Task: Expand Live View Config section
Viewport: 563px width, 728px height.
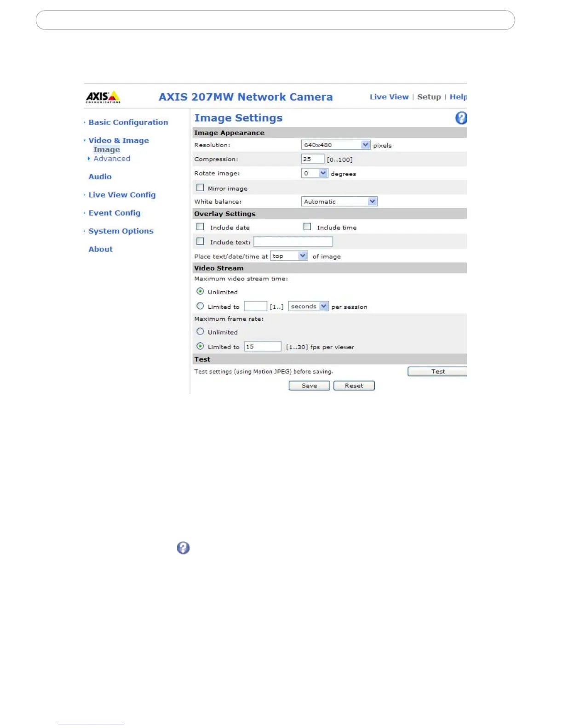Action: click(x=122, y=195)
